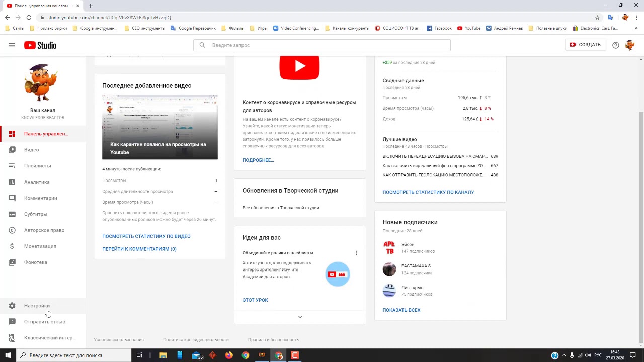The width and height of the screenshot is (644, 362).
Task: Open the help question mark icon
Action: click(x=616, y=45)
